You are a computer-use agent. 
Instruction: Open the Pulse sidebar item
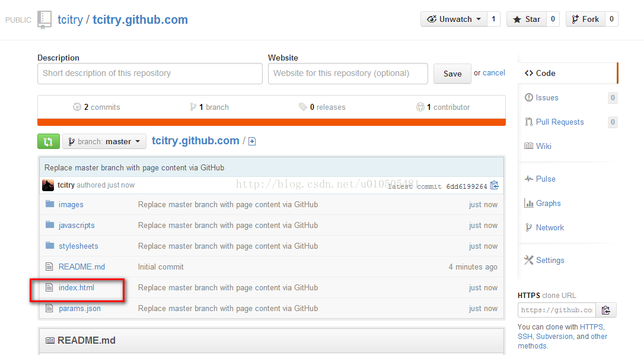546,179
